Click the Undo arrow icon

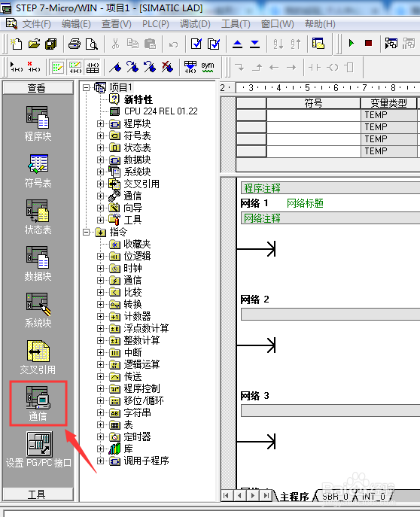tap(173, 44)
